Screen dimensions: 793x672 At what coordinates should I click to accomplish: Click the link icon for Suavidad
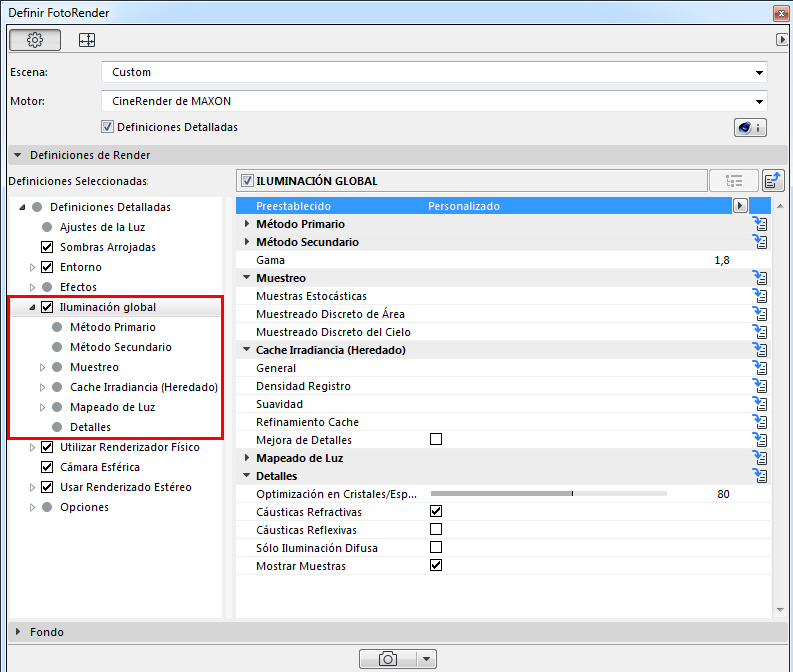760,404
